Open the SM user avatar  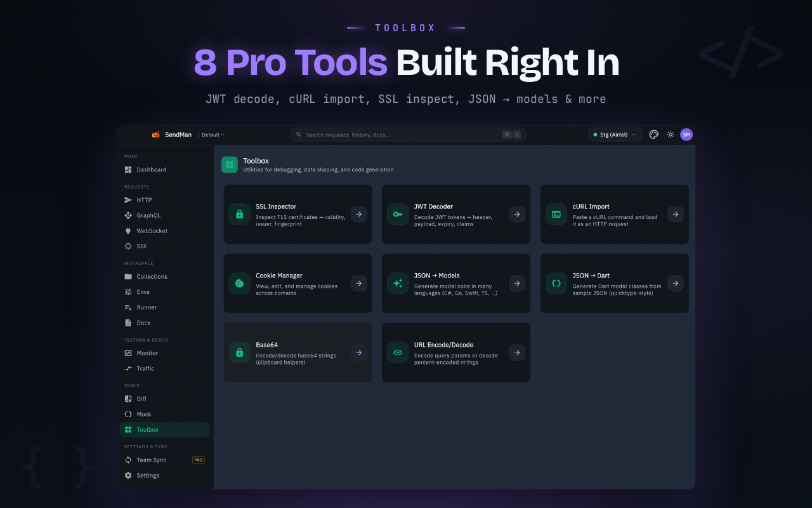[686, 135]
